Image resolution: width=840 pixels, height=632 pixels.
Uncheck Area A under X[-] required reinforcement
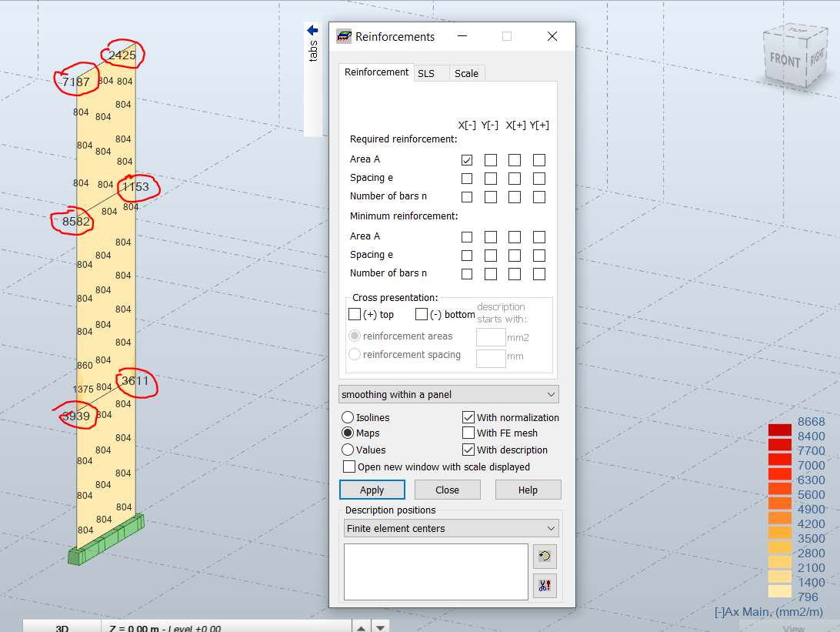[x=466, y=159]
